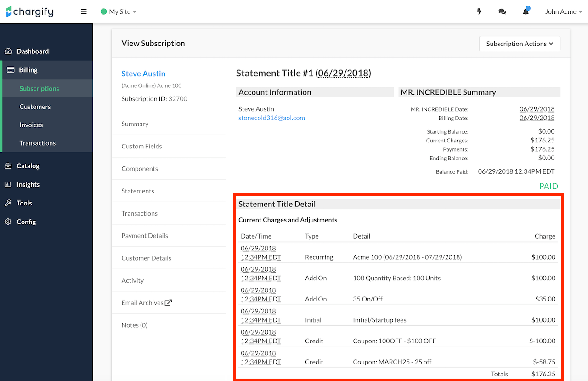588x381 pixels.
Task: Click the Totals $176.25 amount
Action: [x=543, y=374]
